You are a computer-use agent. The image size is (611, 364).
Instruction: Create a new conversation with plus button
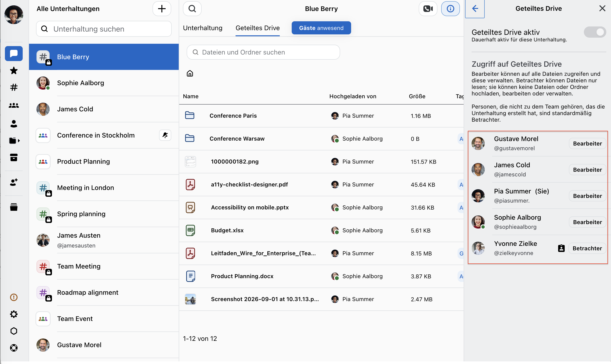point(162,9)
